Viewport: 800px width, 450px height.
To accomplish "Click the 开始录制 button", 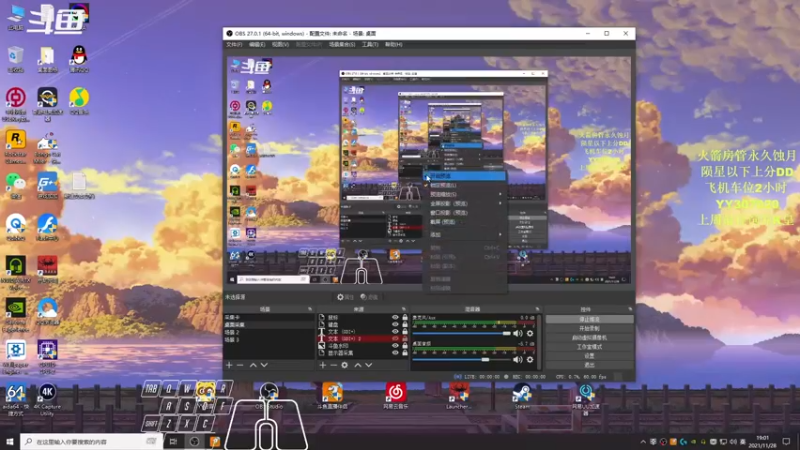I will (589, 329).
